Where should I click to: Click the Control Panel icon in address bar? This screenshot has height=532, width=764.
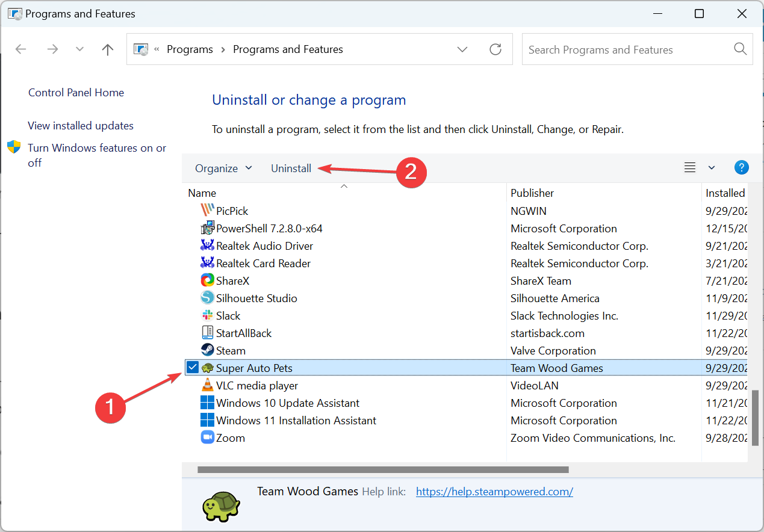[140, 49]
